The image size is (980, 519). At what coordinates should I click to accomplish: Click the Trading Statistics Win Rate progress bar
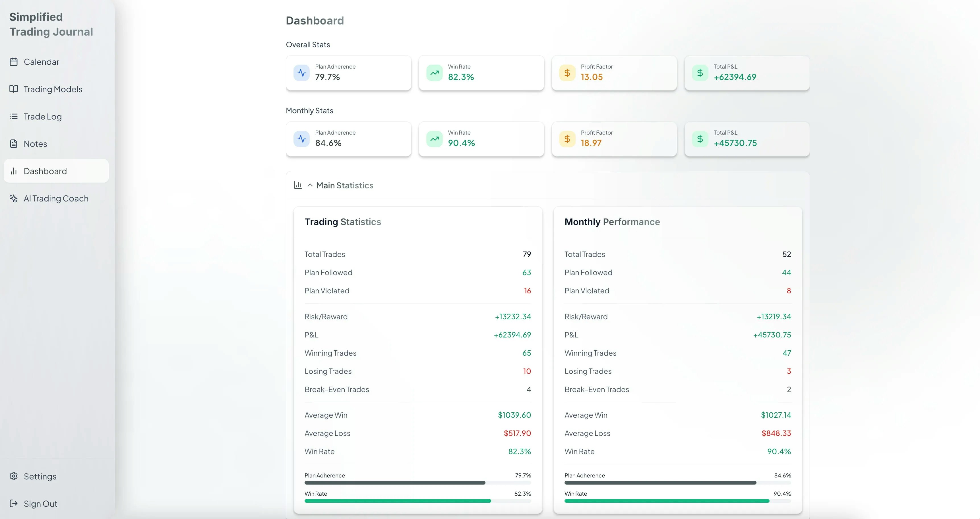pyautogui.click(x=417, y=501)
